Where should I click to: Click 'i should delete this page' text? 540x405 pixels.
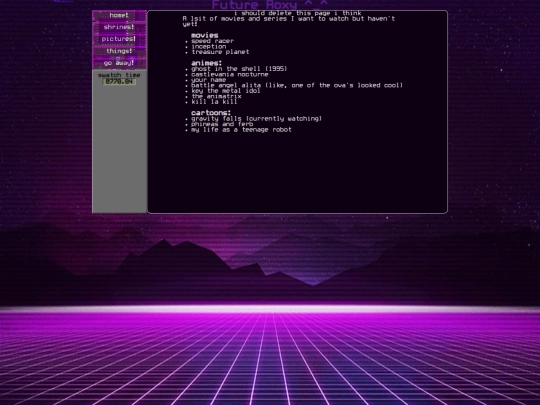point(298,13)
